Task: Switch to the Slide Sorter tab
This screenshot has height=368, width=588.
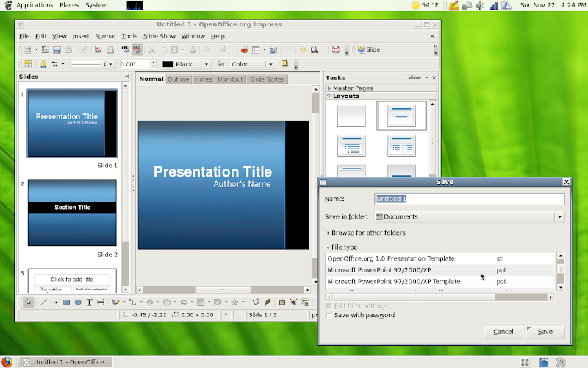Action: (267, 79)
